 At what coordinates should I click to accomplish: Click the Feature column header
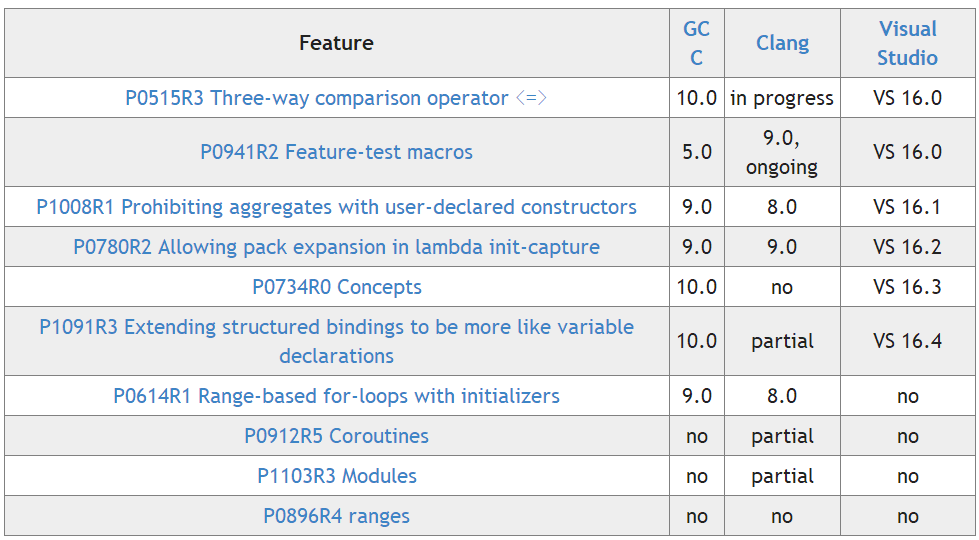[336, 43]
